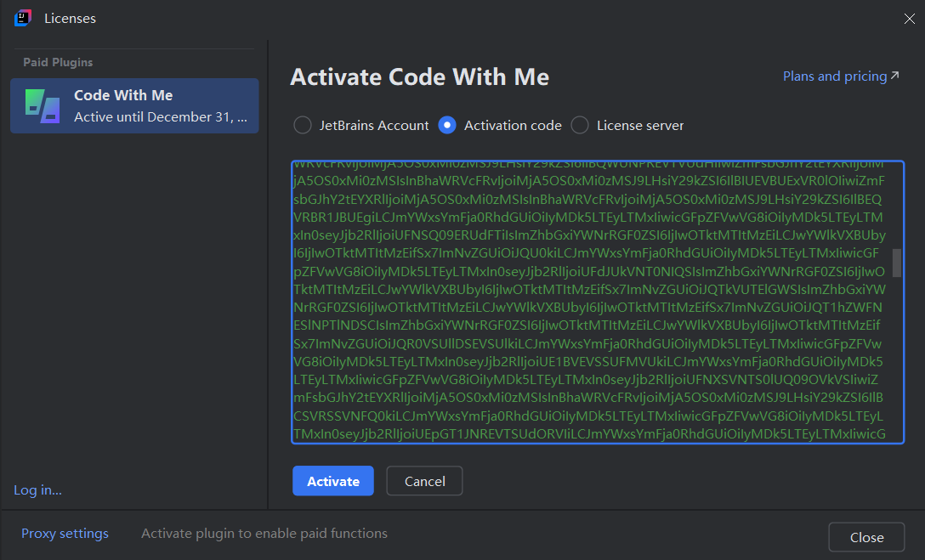The width and height of the screenshot is (925, 560).
Task: Click the scrollbar track above the thumb
Action: coord(897,204)
